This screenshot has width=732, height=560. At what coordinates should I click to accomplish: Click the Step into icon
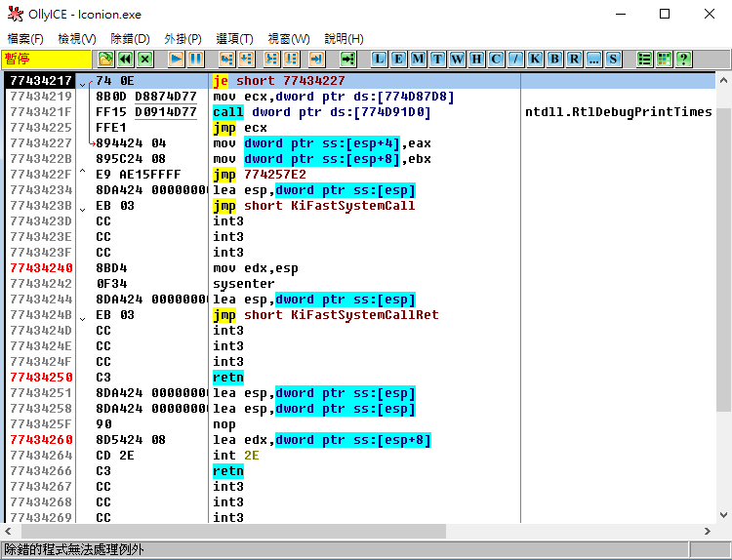point(226,60)
